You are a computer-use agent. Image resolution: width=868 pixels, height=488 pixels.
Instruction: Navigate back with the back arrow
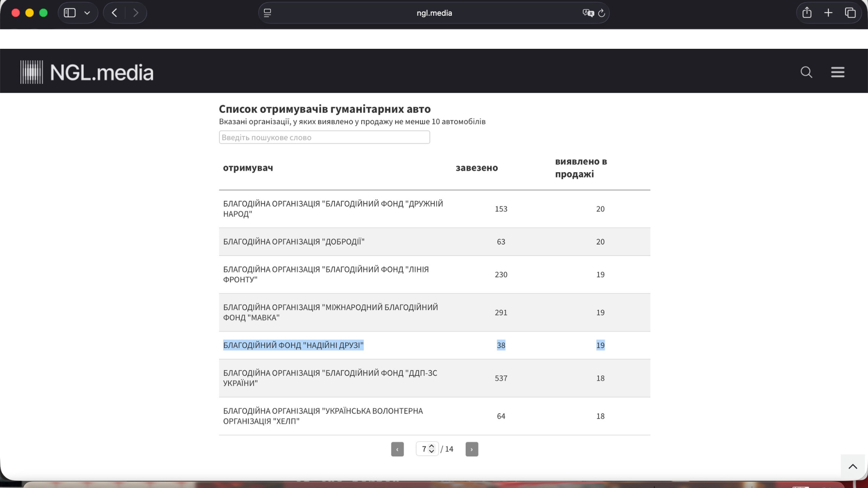114,12
